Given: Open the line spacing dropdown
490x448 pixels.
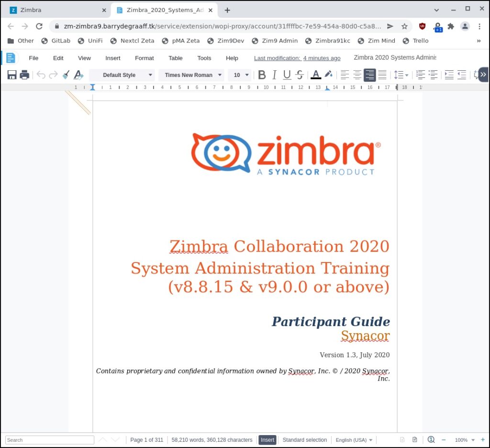Looking at the screenshot, I should (x=401, y=75).
